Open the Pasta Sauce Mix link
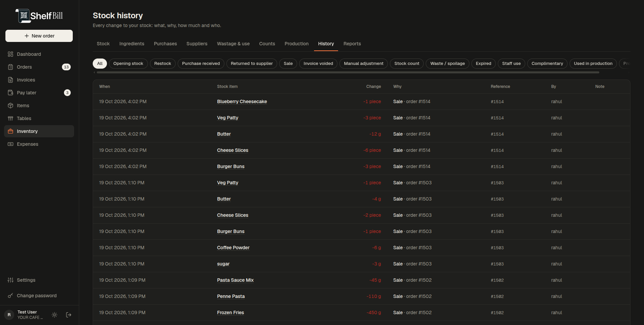Viewport: 644px width, 325px height. click(x=235, y=280)
